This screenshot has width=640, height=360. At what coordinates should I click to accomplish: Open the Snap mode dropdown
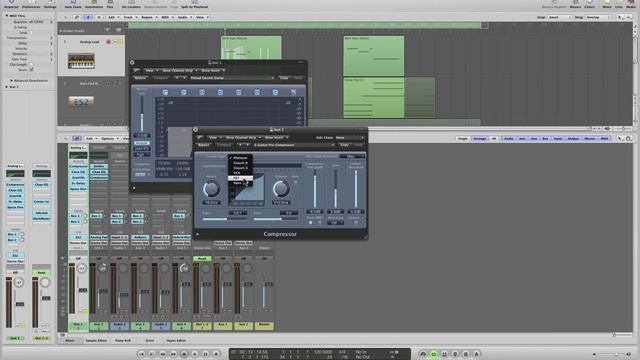point(560,17)
